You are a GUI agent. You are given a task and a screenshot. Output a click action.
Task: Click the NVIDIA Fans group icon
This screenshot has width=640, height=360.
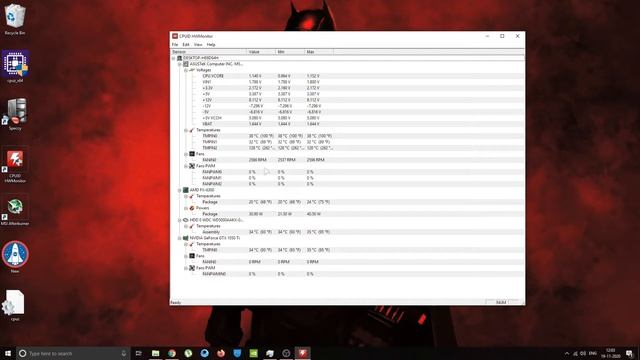pyautogui.click(x=192, y=256)
